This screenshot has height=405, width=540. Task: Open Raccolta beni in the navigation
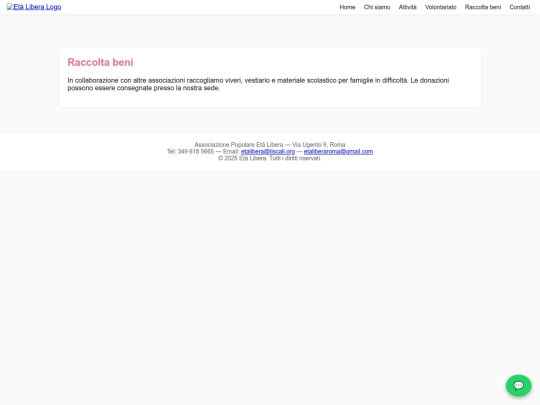482,7
